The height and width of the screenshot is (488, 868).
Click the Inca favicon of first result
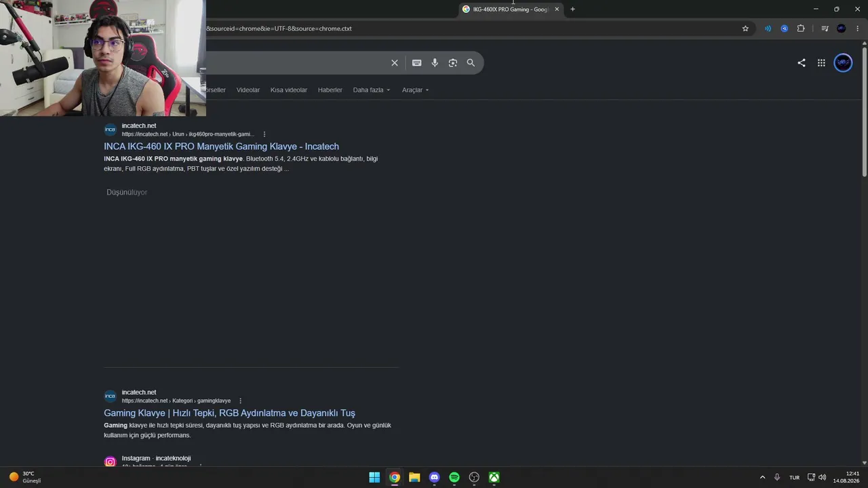pos(110,129)
